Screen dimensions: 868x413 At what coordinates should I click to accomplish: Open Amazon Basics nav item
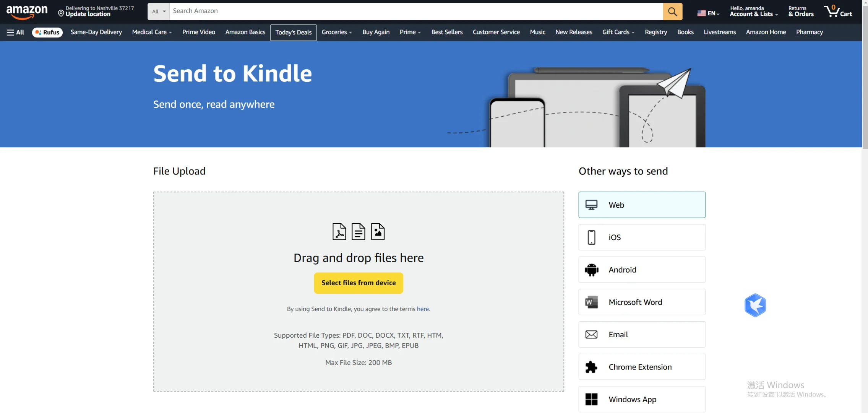245,32
